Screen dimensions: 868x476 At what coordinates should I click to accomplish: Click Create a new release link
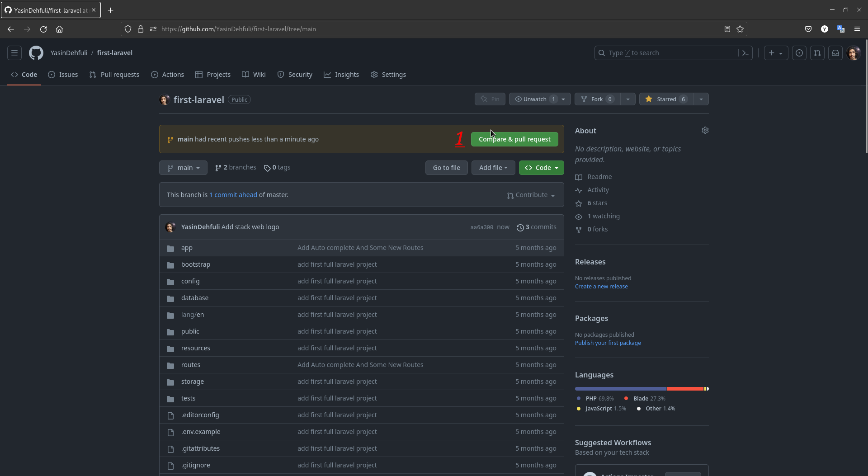point(601,287)
